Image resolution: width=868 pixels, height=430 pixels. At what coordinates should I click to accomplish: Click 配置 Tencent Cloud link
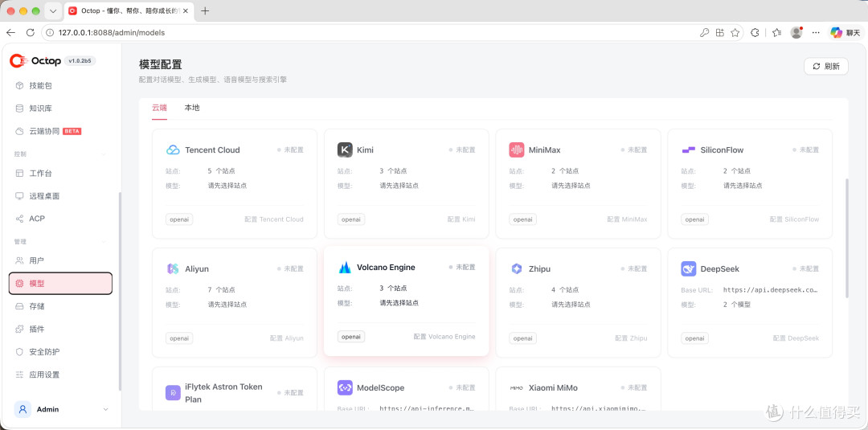point(274,219)
